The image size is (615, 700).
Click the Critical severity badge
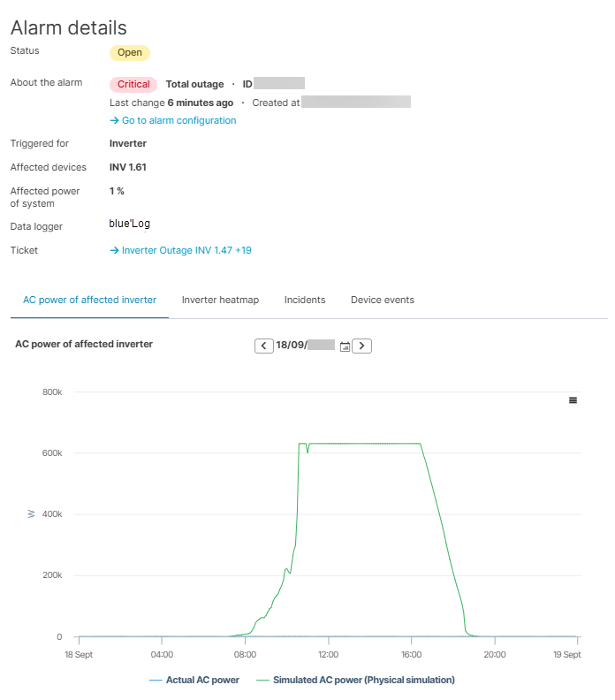[x=133, y=85]
